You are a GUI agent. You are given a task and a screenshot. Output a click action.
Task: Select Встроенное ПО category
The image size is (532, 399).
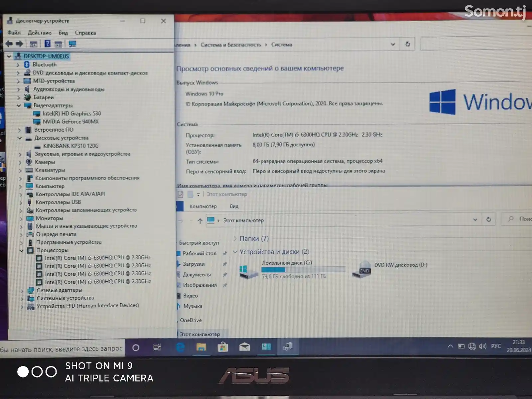[54, 130]
